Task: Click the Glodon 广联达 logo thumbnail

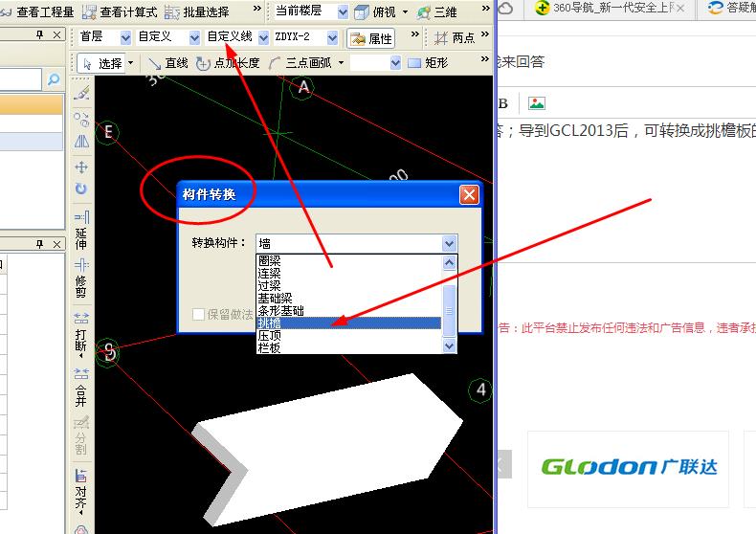Action: (x=628, y=469)
